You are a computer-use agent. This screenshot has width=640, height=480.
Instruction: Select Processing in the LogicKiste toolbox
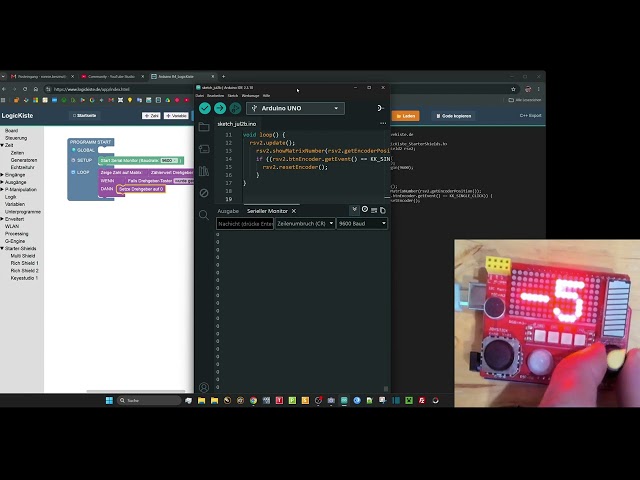coord(17,234)
